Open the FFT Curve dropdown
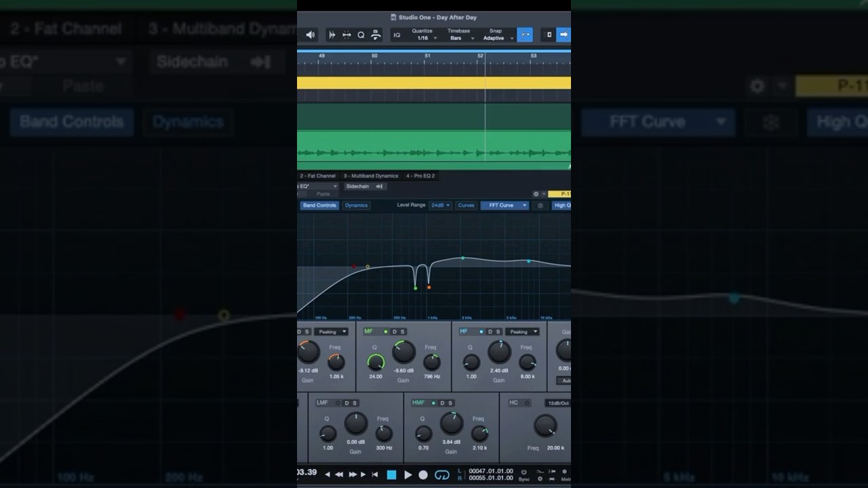 click(504, 205)
